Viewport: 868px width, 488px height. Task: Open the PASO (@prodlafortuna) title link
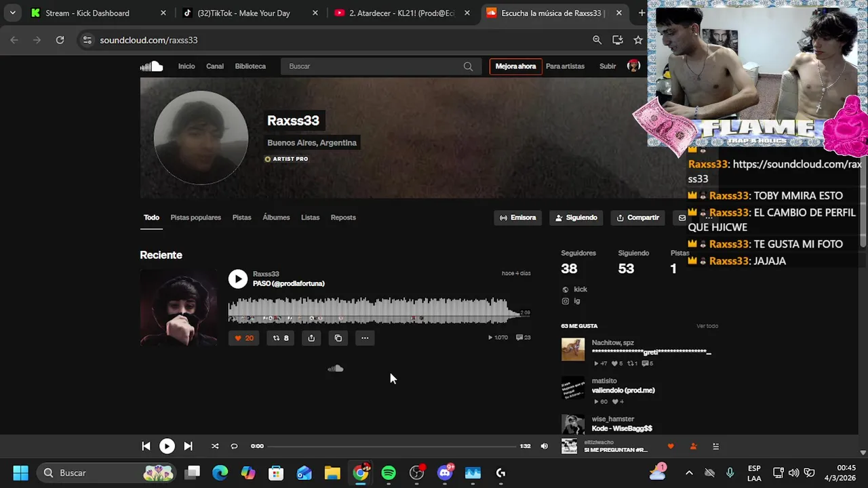[289, 283]
